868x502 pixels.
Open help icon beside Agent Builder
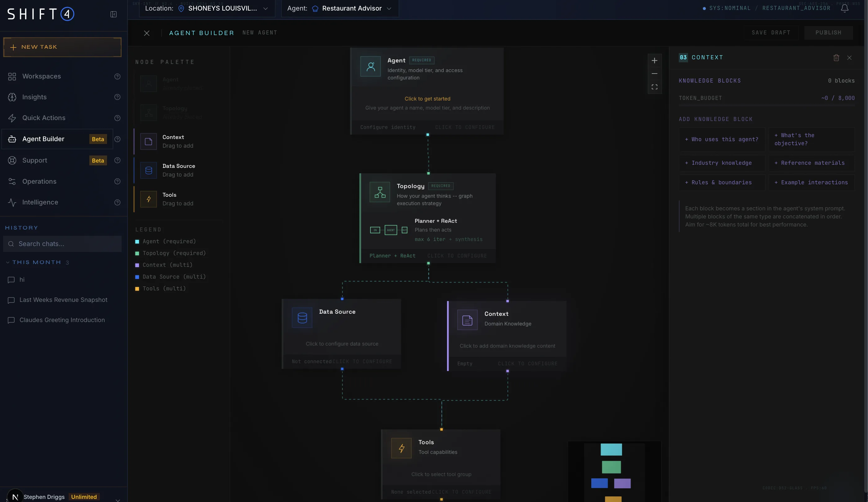[x=118, y=139]
